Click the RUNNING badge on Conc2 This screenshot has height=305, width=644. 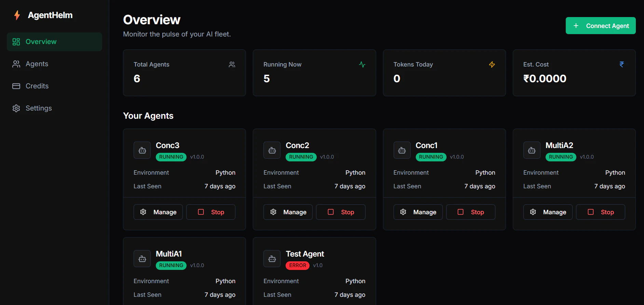click(x=301, y=157)
